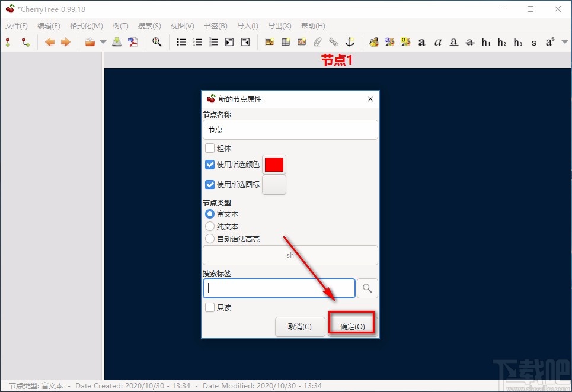
Task: Open the red node color swatch
Action: click(x=274, y=165)
